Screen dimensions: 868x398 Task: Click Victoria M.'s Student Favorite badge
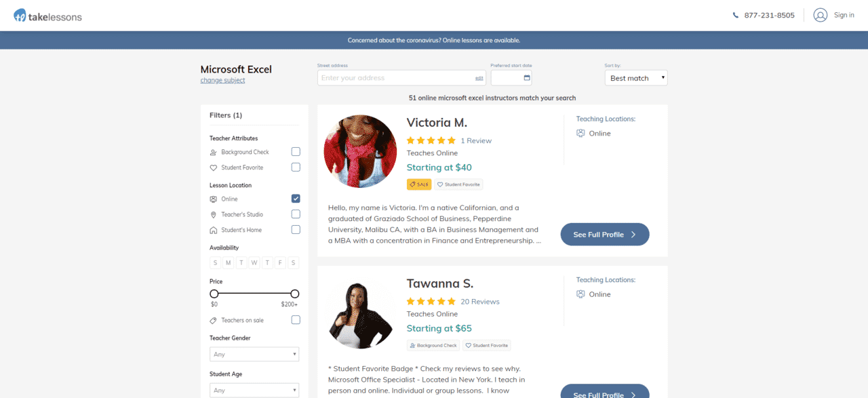point(458,184)
